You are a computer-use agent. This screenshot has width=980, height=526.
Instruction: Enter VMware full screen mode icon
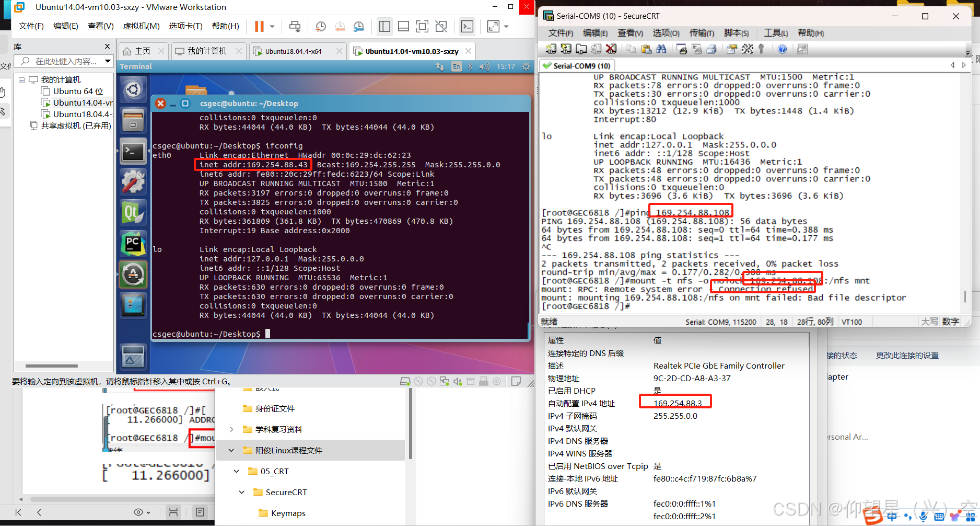[422, 26]
